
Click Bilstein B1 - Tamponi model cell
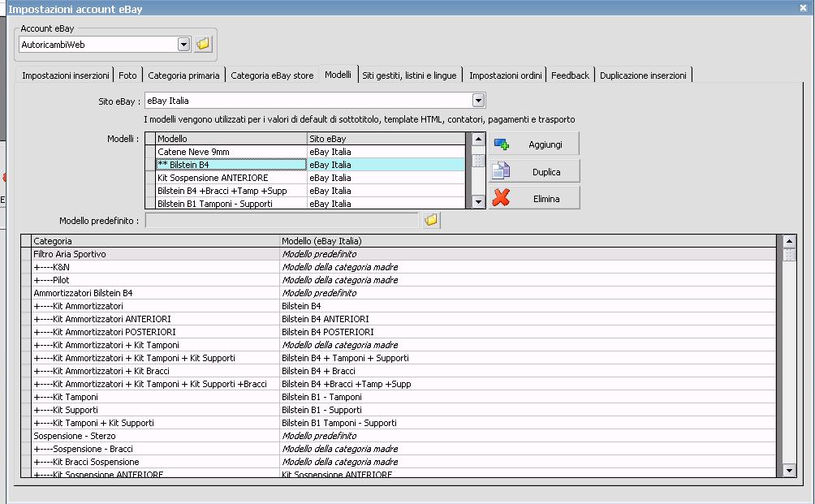coord(527,397)
